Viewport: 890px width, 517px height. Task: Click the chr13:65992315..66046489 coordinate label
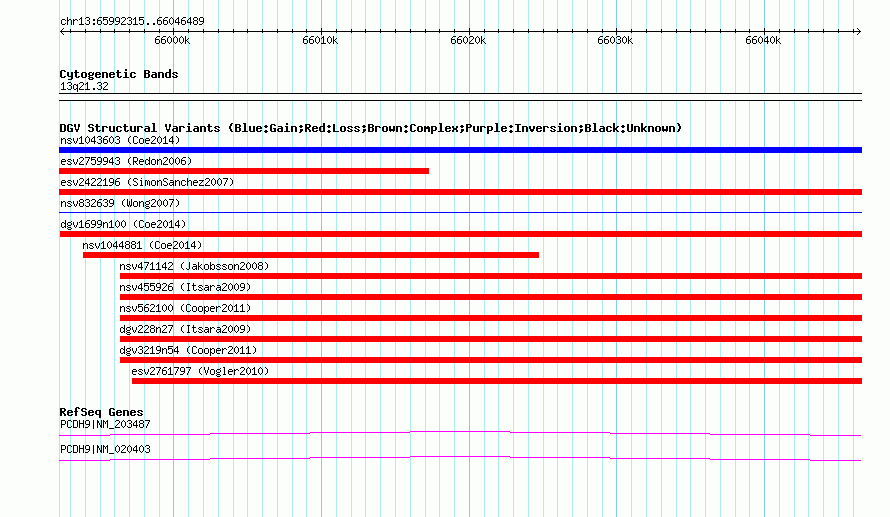(x=132, y=21)
